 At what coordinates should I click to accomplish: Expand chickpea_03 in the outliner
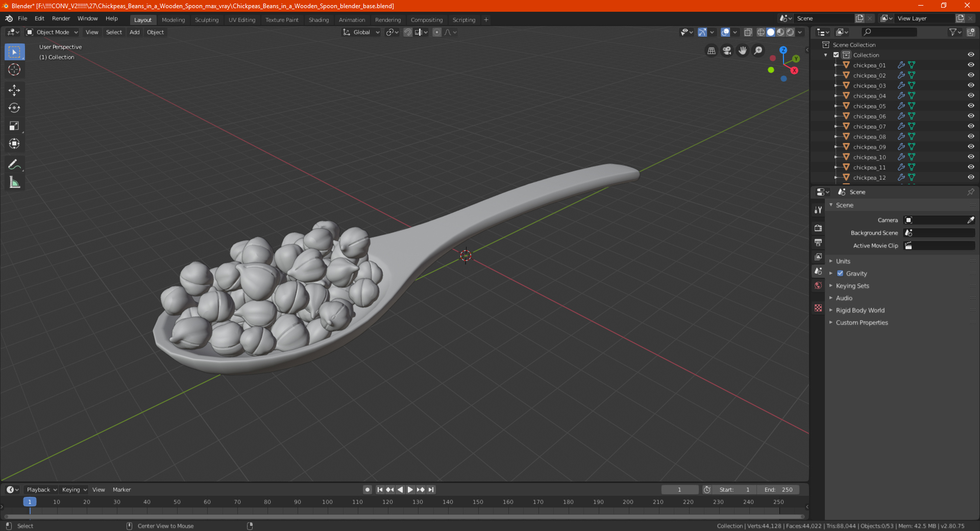pyautogui.click(x=836, y=85)
